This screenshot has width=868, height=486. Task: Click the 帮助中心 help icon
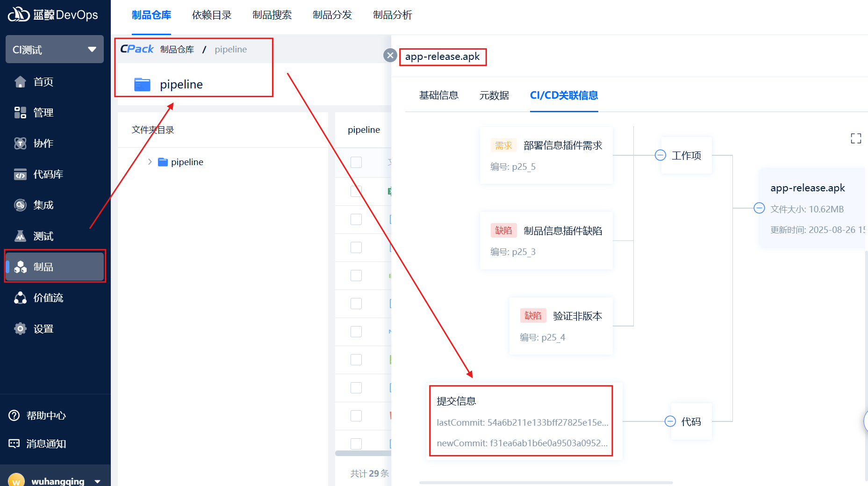[x=14, y=415]
